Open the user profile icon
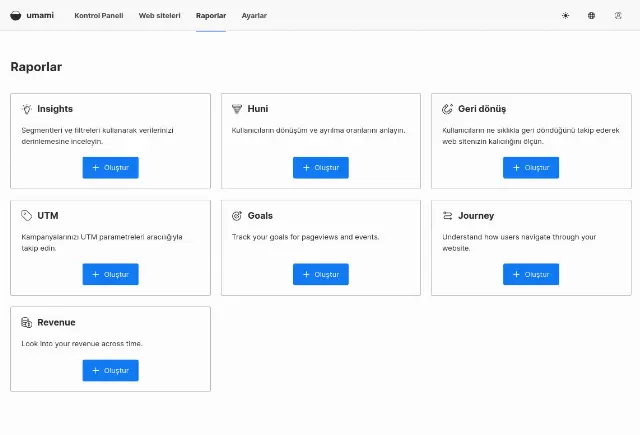The width and height of the screenshot is (640, 435). coord(618,16)
